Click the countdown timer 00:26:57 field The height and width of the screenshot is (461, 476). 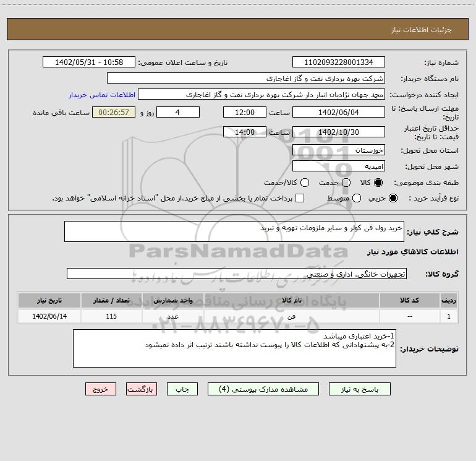[x=114, y=112]
